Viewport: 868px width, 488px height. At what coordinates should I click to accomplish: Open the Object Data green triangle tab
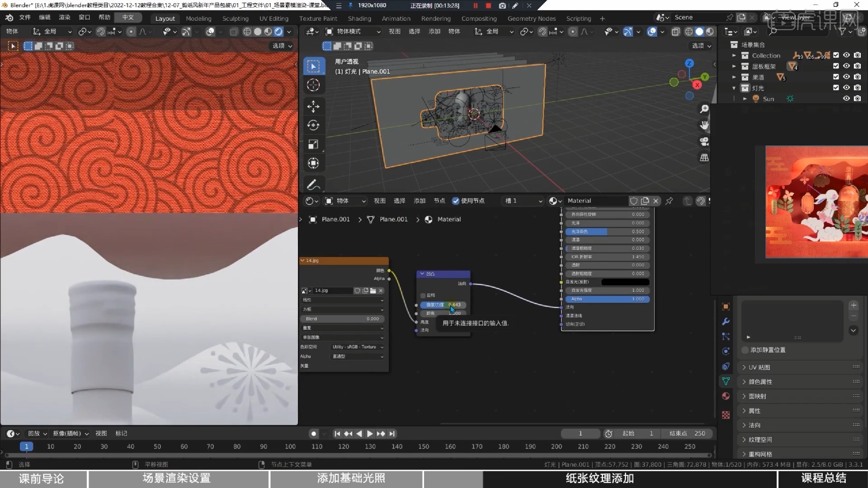[726, 381]
